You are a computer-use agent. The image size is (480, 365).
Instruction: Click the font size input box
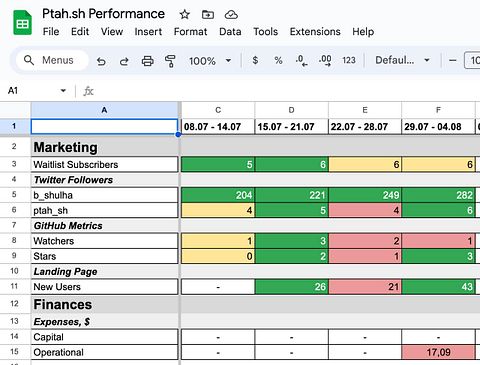click(x=473, y=60)
